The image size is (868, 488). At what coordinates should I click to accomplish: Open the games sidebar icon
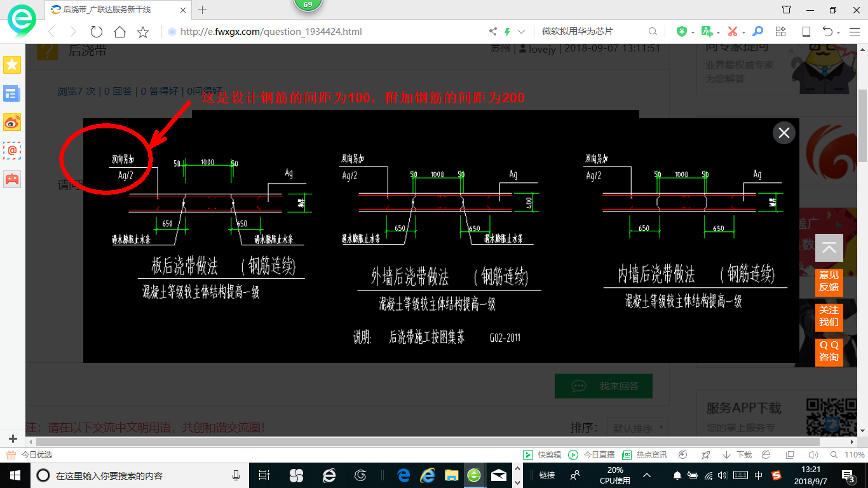[12, 179]
